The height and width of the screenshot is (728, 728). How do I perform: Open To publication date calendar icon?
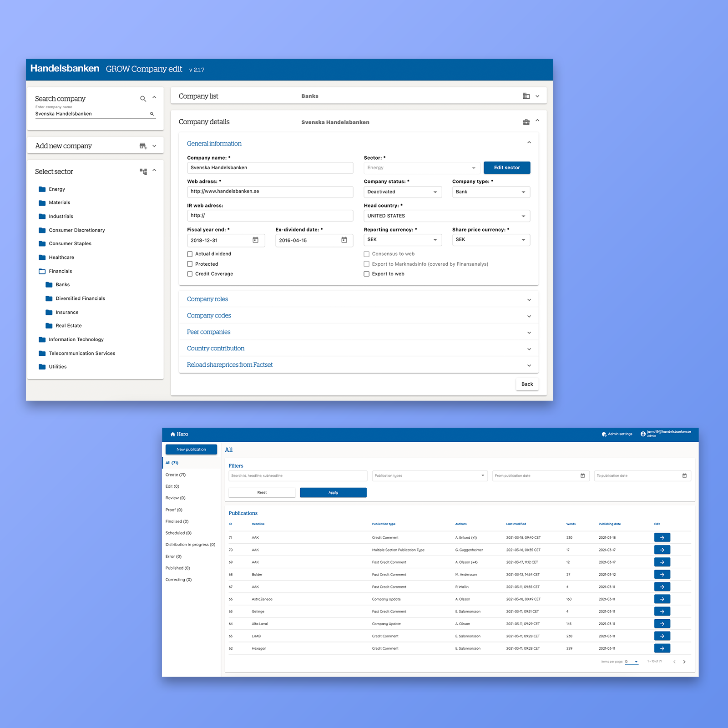click(684, 476)
